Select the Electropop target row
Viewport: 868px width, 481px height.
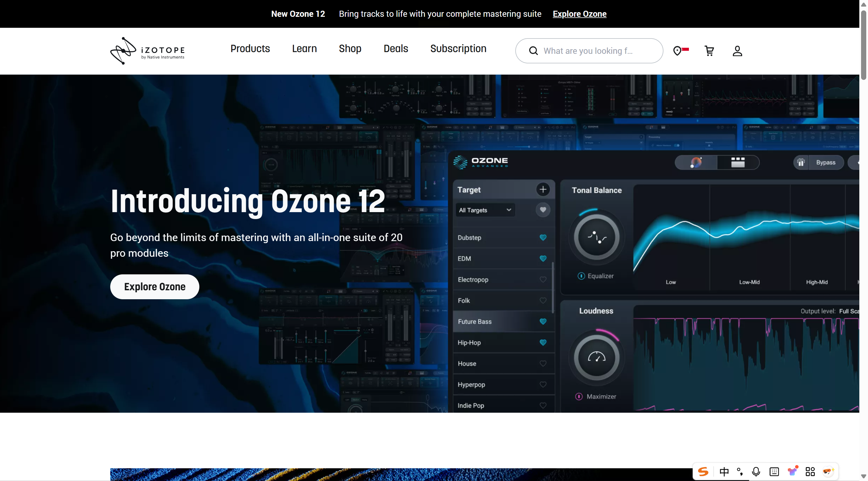504,280
